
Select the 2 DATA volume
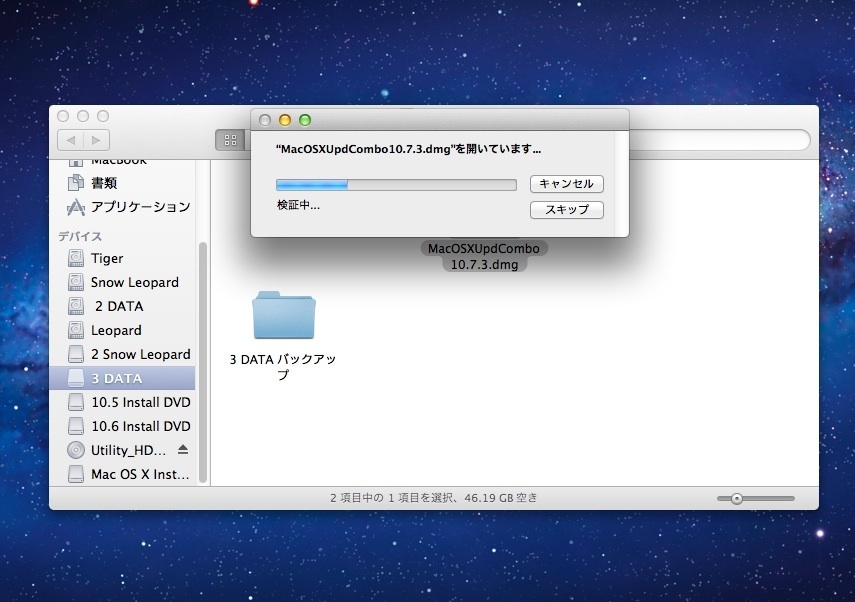click(x=122, y=306)
